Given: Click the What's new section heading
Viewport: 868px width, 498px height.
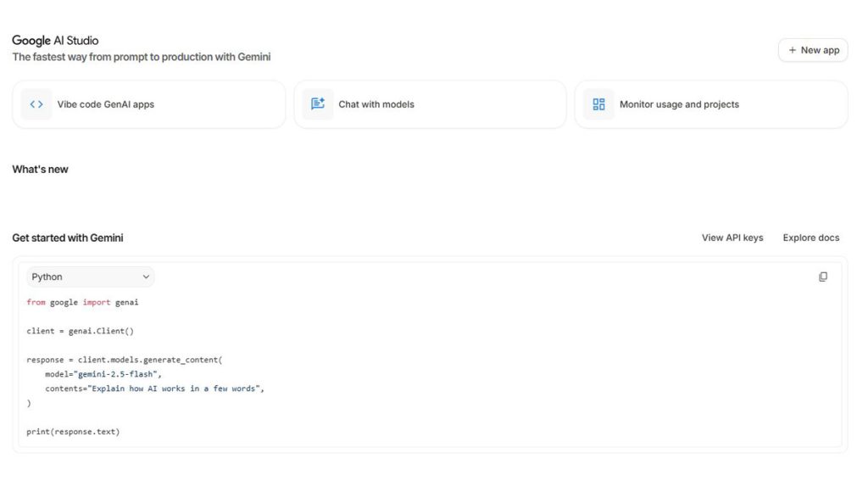Looking at the screenshot, I should point(40,170).
